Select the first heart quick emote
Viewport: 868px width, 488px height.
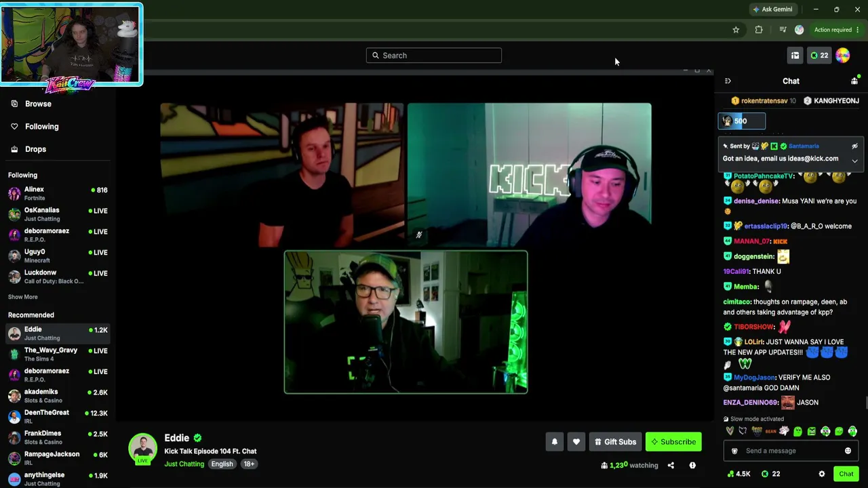coord(730,431)
